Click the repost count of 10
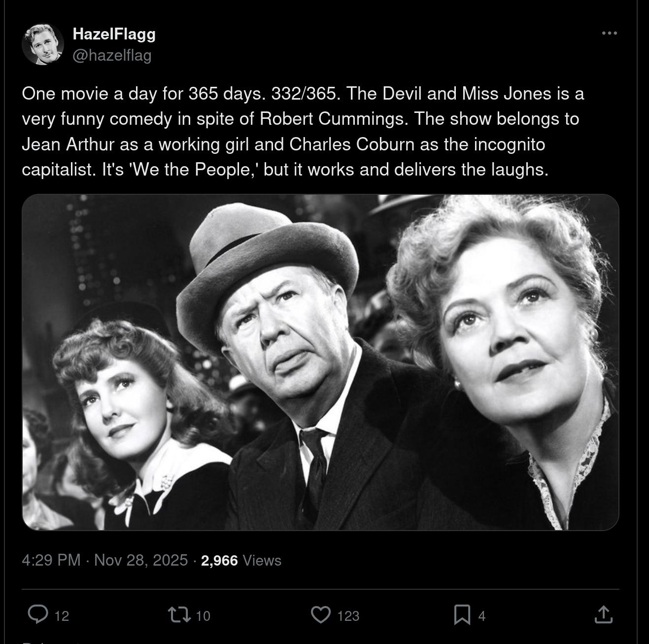The height and width of the screenshot is (644, 649). [203, 616]
